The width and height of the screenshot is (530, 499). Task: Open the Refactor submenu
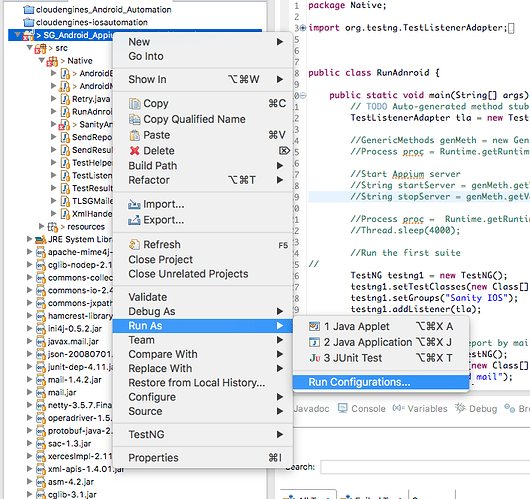tap(203, 180)
